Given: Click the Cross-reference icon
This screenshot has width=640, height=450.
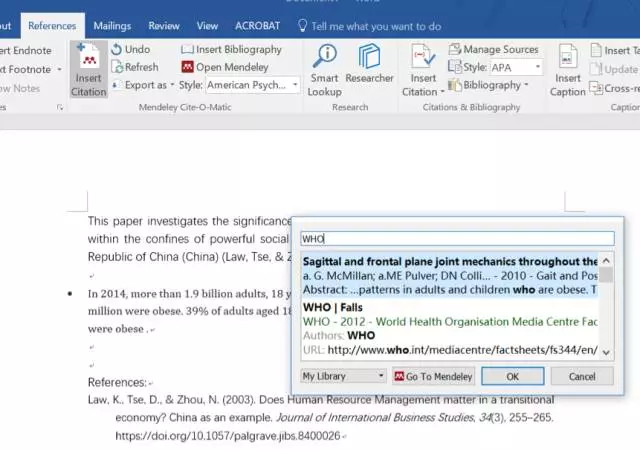Looking at the screenshot, I should click(596, 88).
